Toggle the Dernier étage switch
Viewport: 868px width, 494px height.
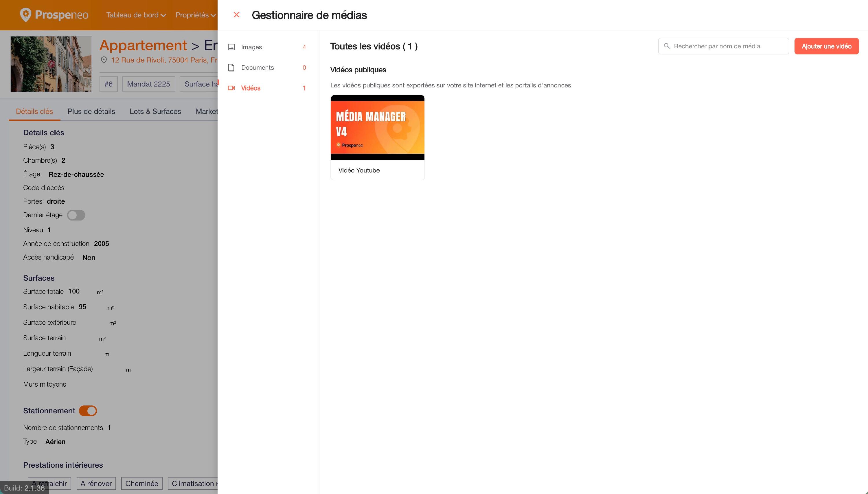(76, 215)
